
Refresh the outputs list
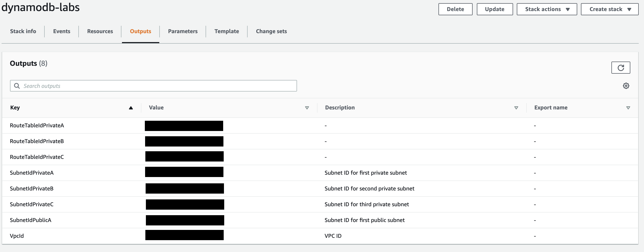click(621, 68)
